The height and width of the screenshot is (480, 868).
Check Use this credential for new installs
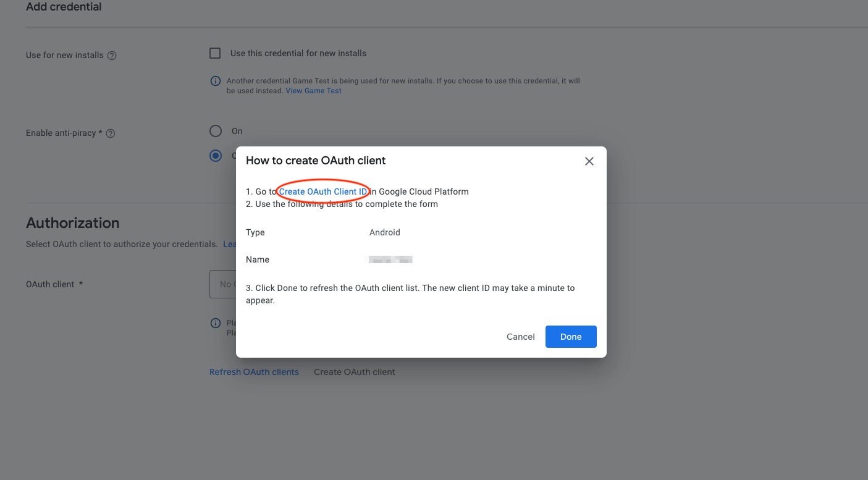pos(215,53)
